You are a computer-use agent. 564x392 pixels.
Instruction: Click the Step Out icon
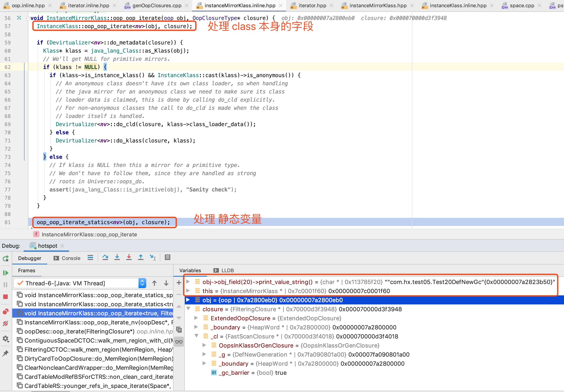click(141, 257)
